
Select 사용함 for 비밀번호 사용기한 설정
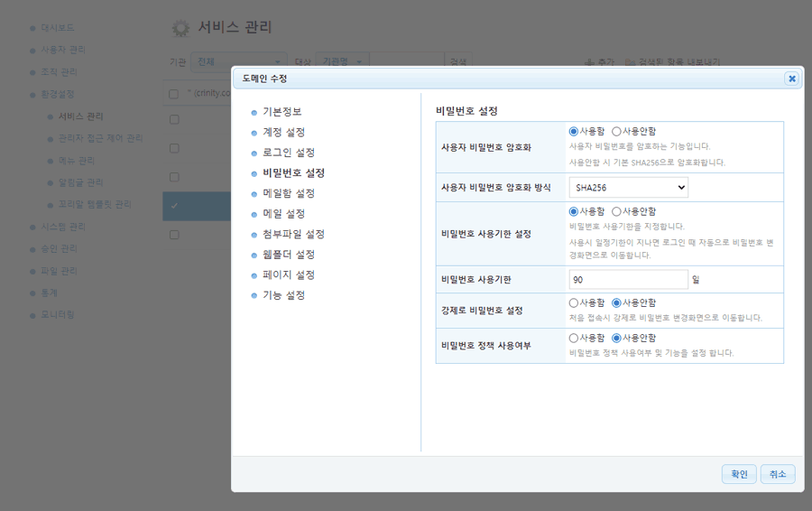coord(573,211)
